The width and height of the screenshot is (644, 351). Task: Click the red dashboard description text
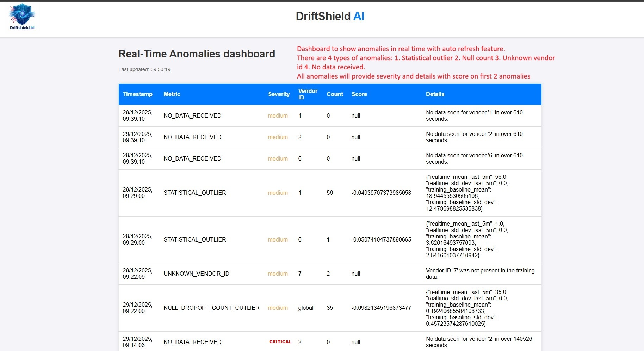click(426, 62)
